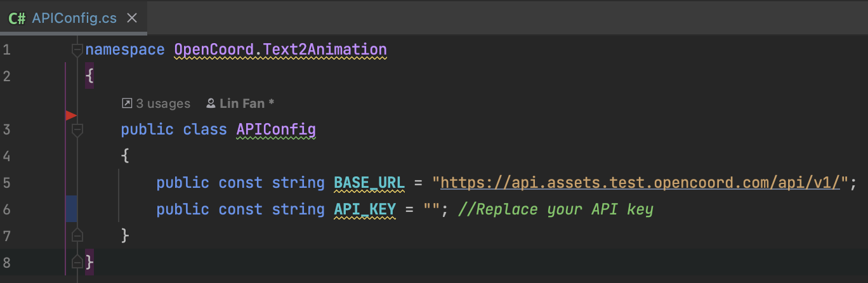This screenshot has height=283, width=868.
Task: Click the usages arrow icon above the class
Action: [x=127, y=103]
